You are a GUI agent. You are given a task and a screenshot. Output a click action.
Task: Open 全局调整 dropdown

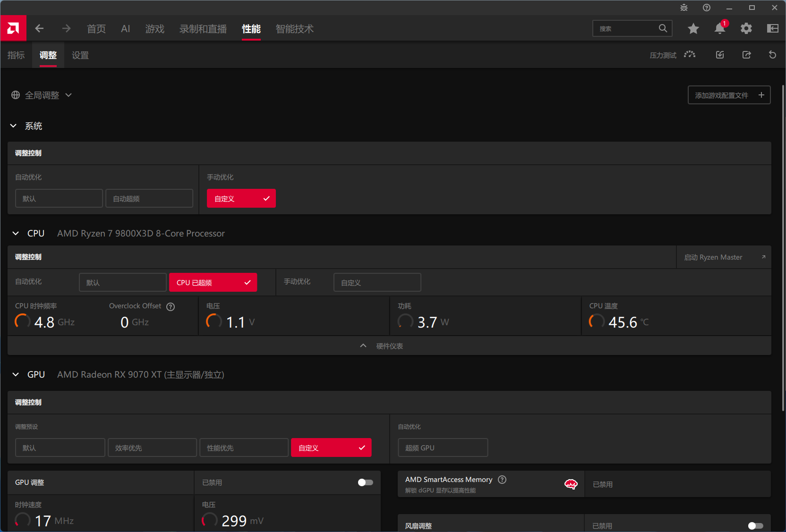(x=42, y=95)
